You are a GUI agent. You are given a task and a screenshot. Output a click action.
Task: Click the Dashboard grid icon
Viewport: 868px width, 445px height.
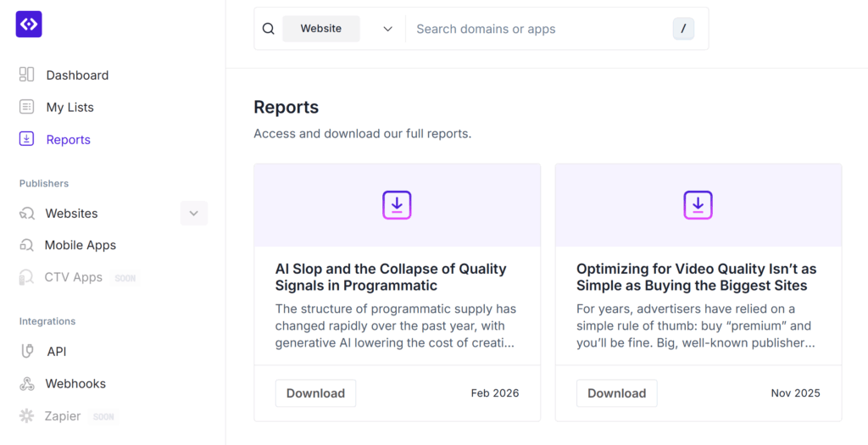pos(26,75)
